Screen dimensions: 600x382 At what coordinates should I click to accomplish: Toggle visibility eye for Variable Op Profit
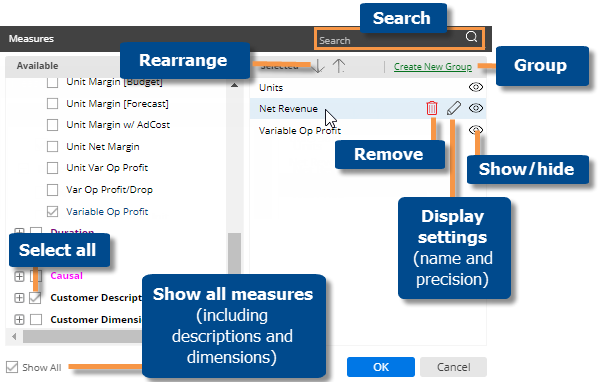(476, 130)
